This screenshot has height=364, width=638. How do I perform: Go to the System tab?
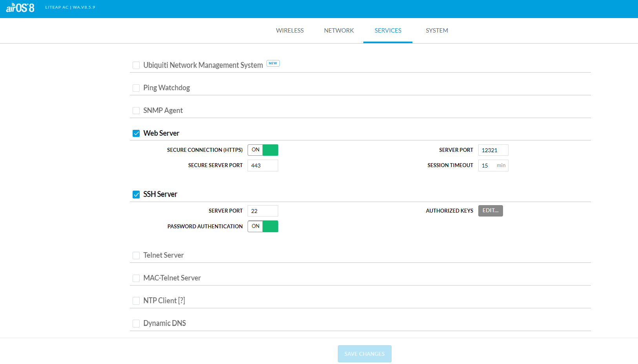pyautogui.click(x=437, y=31)
